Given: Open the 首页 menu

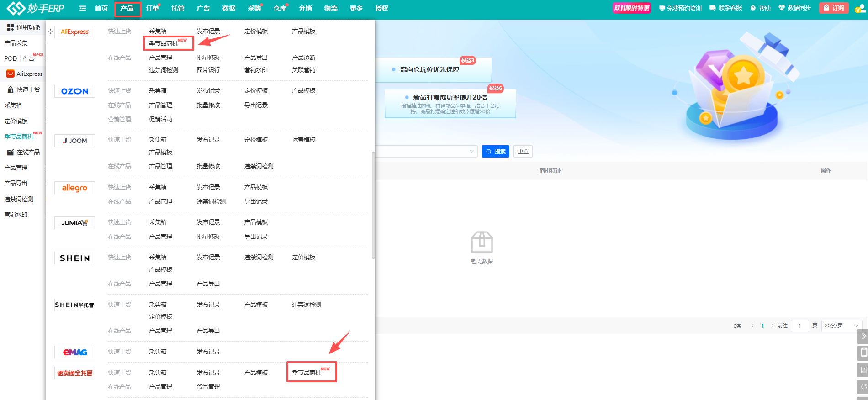Looking at the screenshot, I should (x=101, y=8).
